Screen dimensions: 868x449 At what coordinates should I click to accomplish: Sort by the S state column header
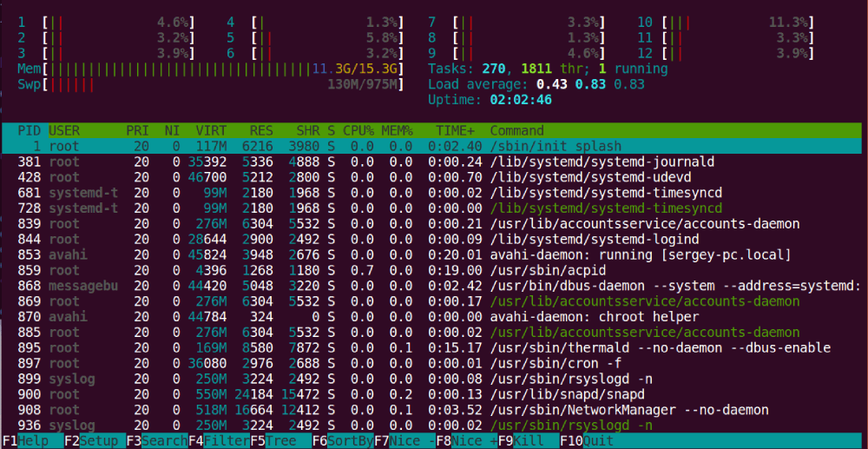tap(331, 130)
